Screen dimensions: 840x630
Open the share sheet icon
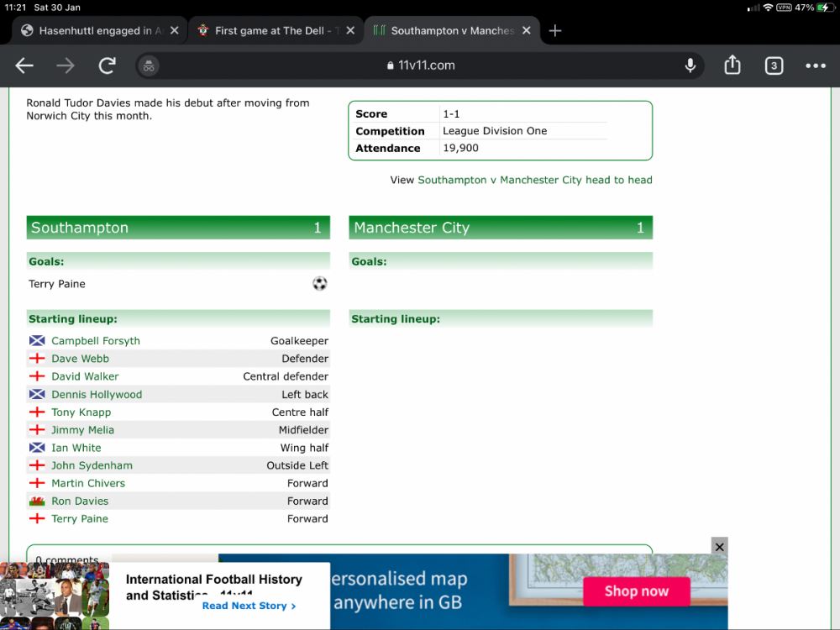pyautogui.click(x=732, y=66)
